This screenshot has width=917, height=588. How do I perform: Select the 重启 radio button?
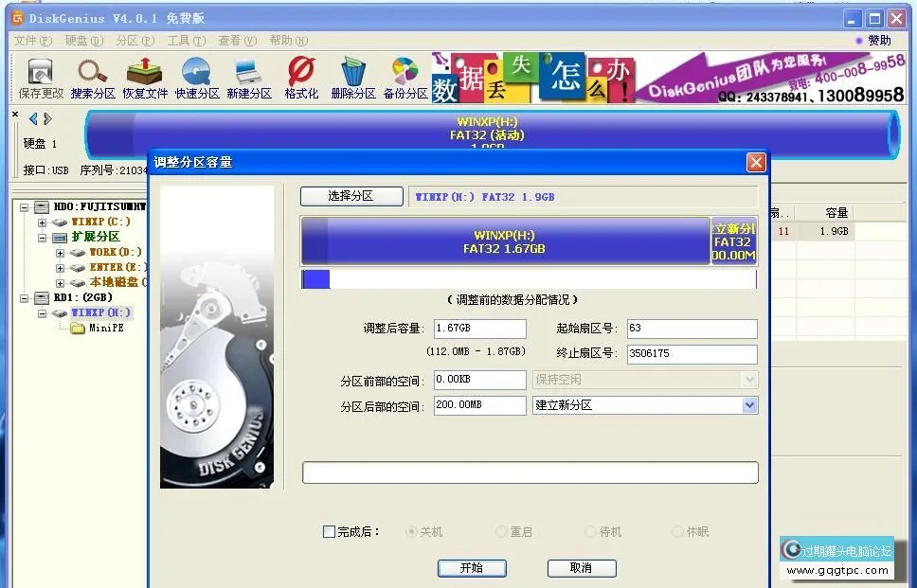tap(499, 531)
